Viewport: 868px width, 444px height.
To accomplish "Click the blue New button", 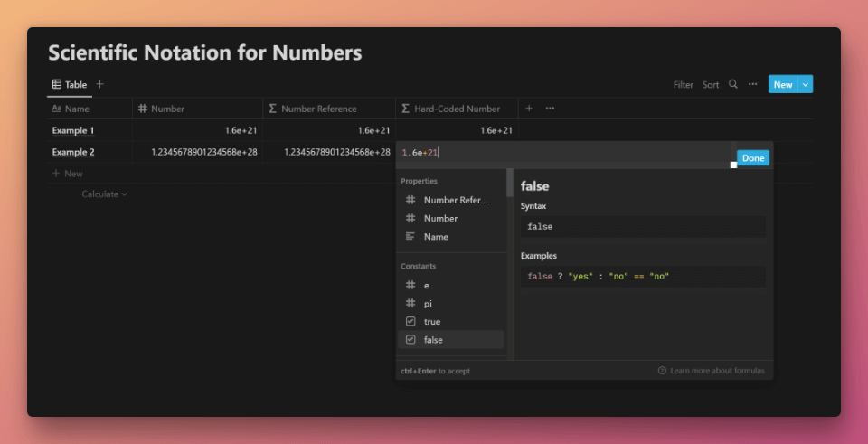I will click(x=783, y=84).
